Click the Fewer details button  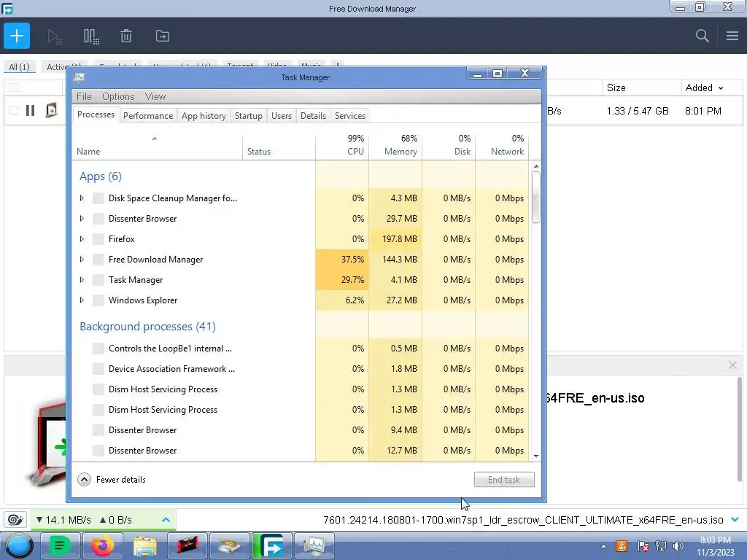pyautogui.click(x=112, y=480)
